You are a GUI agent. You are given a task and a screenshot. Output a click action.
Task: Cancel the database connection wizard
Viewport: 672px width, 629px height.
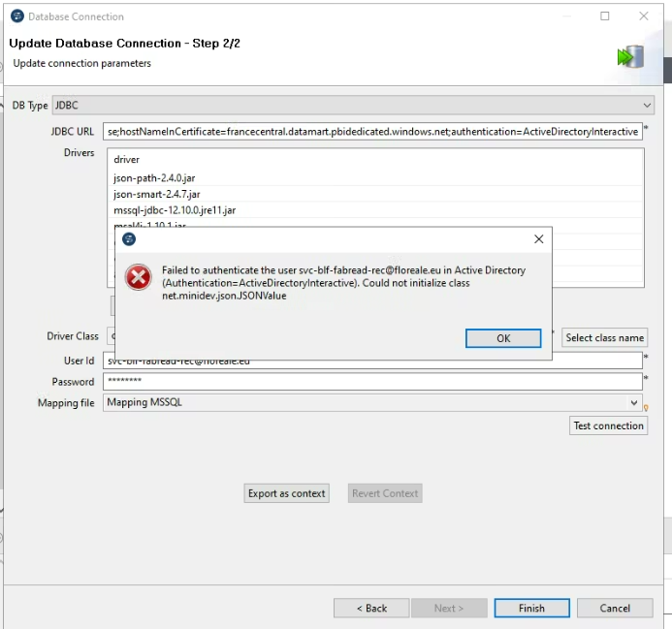pos(615,608)
